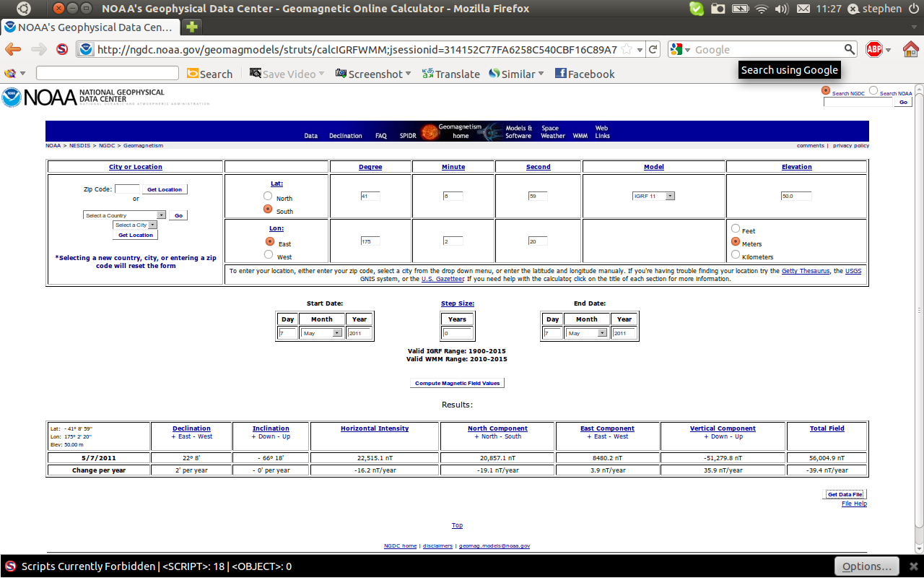Open the Space Weather navigation item
The width and height of the screenshot is (924, 578).
tap(553, 132)
